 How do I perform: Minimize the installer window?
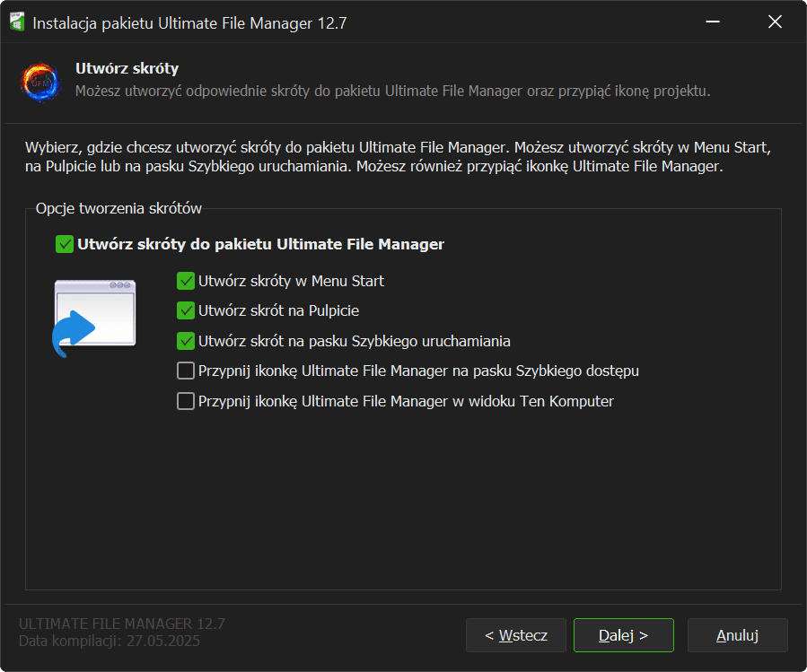(712, 22)
